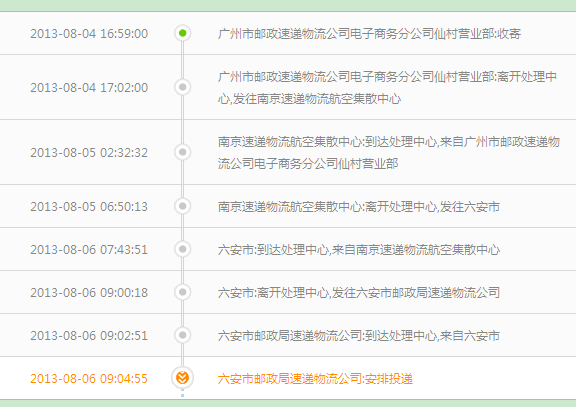Click orange text 六安市邮政局速递物流公司:安排投递
Image resolution: width=576 pixels, height=407 pixels.
tap(315, 379)
